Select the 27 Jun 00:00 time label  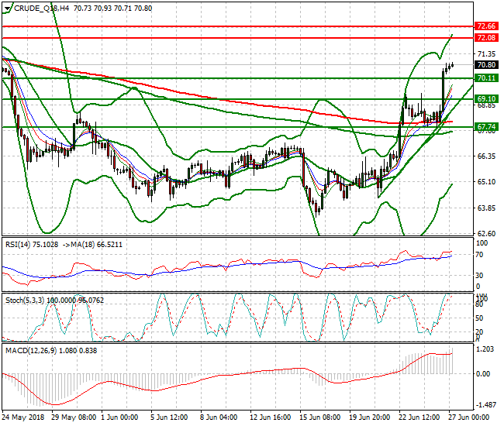click(x=468, y=417)
